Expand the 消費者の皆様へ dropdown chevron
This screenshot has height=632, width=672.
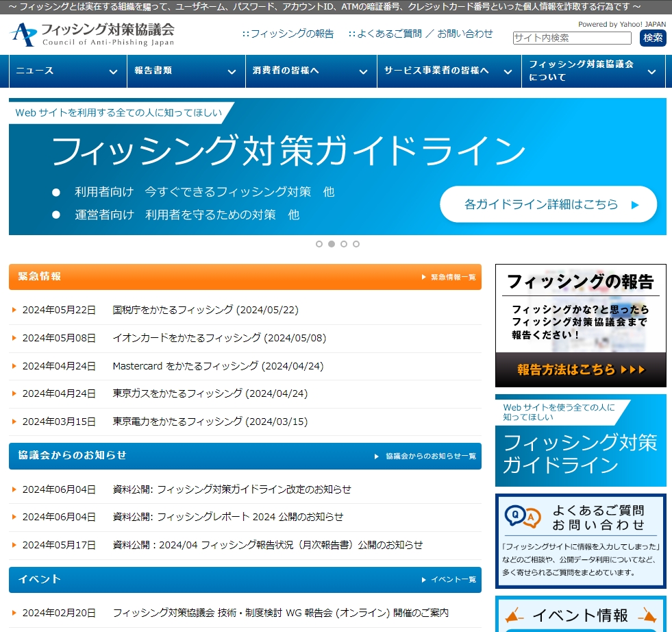363,71
